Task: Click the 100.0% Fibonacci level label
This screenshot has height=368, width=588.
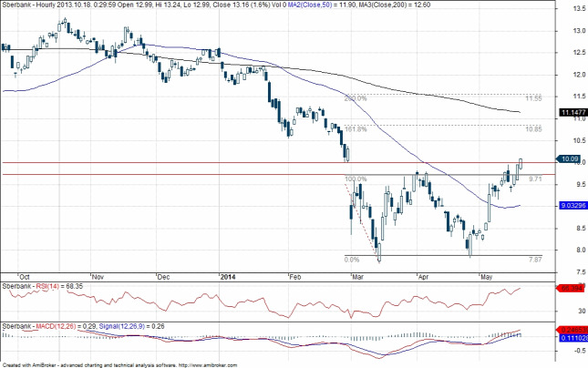Action: (356, 179)
